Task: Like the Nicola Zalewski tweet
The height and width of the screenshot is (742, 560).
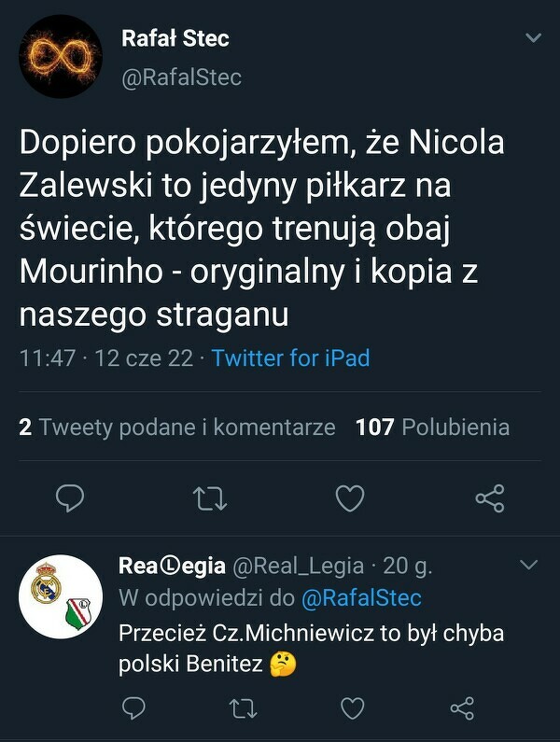Action: 349,499
